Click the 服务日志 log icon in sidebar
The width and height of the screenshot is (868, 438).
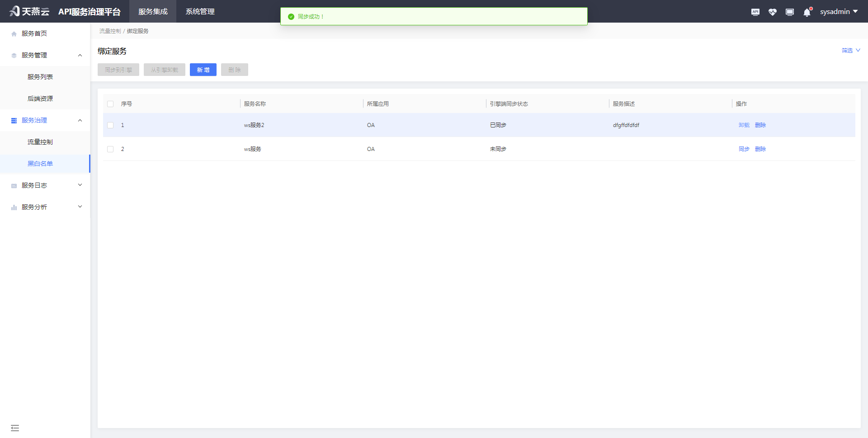click(14, 185)
